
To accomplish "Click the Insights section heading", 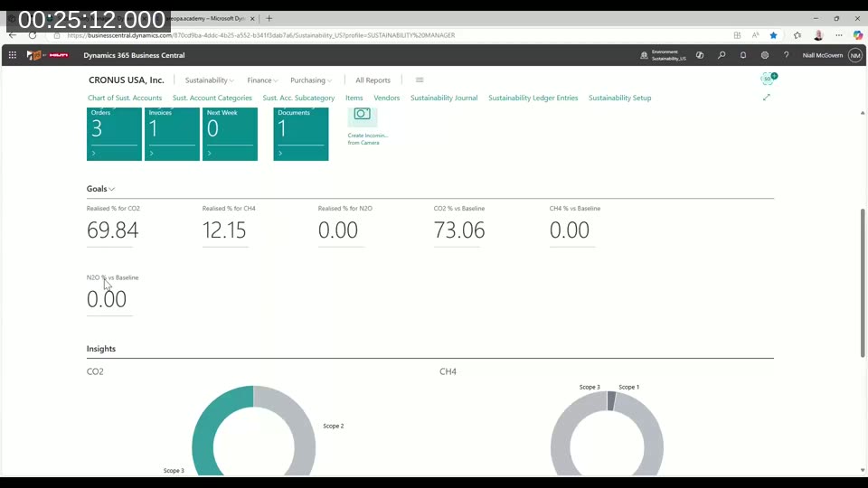I will (x=100, y=349).
